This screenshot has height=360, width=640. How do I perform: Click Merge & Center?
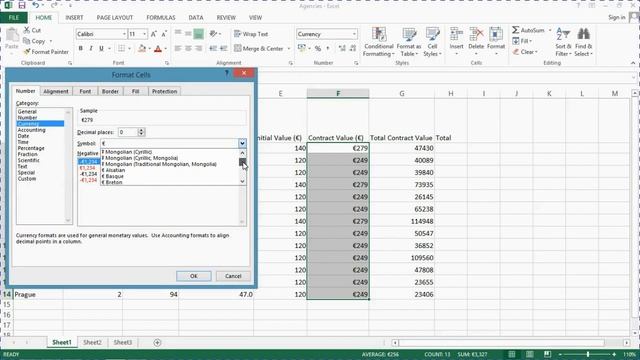259,49
